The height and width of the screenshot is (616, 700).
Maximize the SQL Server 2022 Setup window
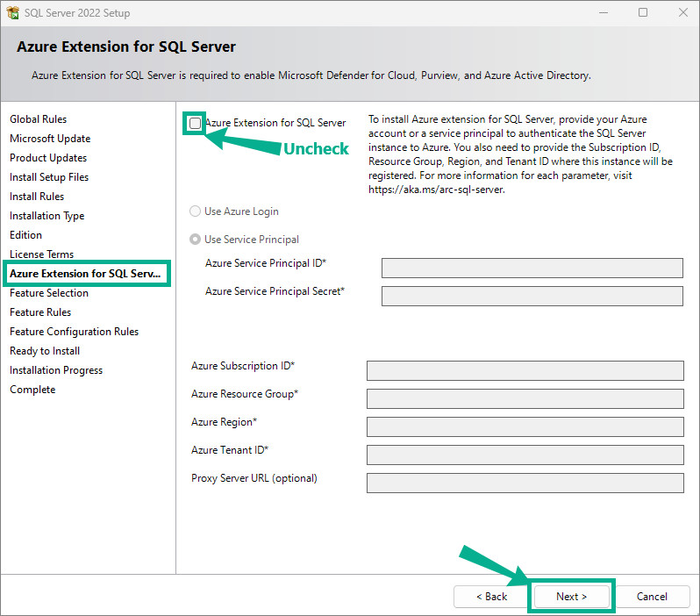(x=643, y=12)
